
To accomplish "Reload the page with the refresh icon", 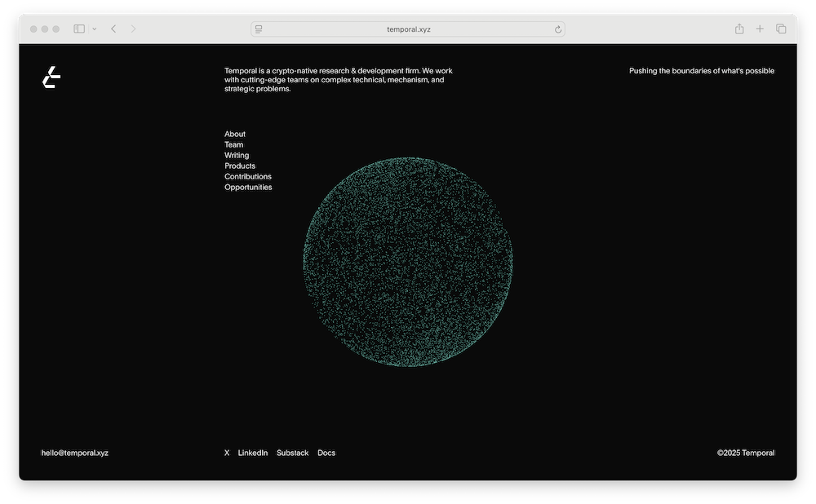I will (x=558, y=29).
